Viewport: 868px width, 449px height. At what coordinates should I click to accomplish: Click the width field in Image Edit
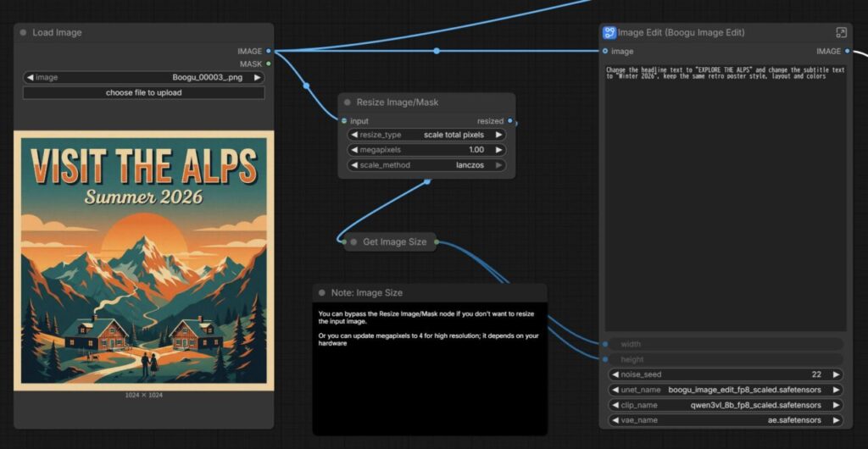pos(726,344)
